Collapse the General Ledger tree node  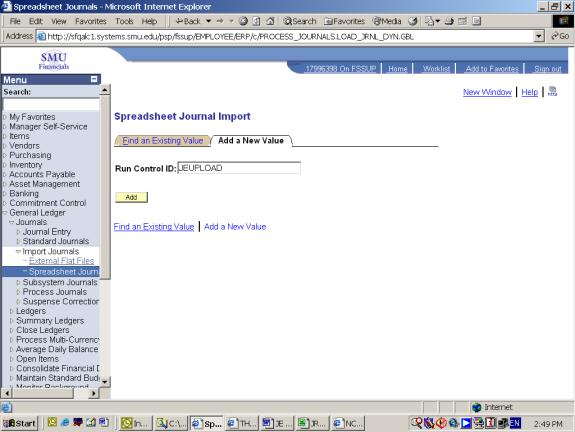[x=5, y=213]
